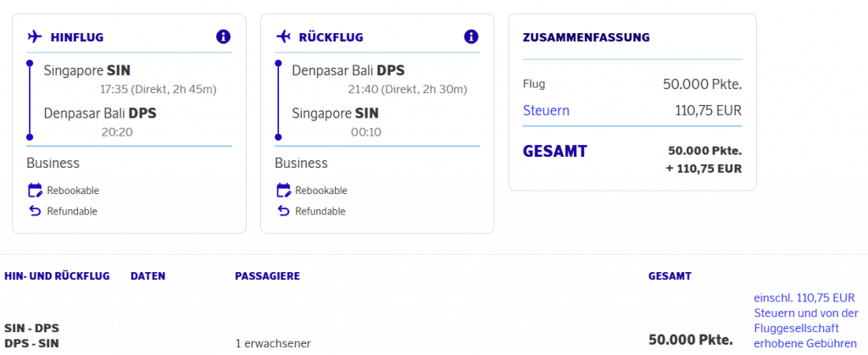
Task: Click Refundable arrow icon under Rückflug
Action: (x=283, y=210)
